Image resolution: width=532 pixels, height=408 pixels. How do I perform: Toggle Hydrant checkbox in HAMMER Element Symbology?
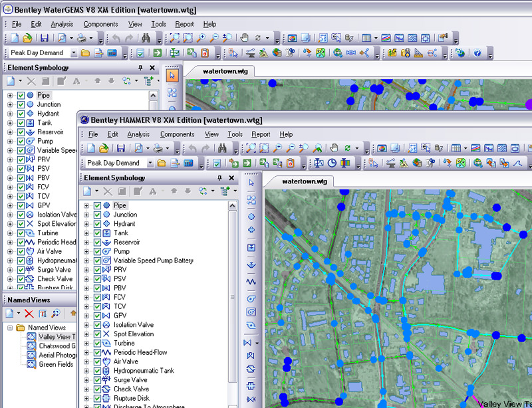[98, 224]
